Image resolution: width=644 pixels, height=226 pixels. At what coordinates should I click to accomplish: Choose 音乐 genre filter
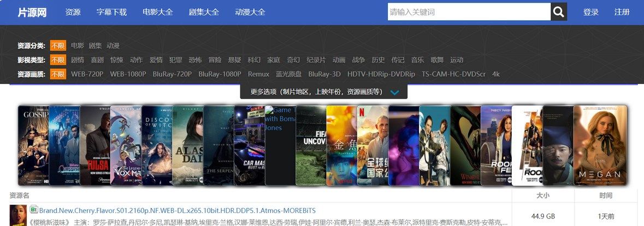[x=418, y=60]
